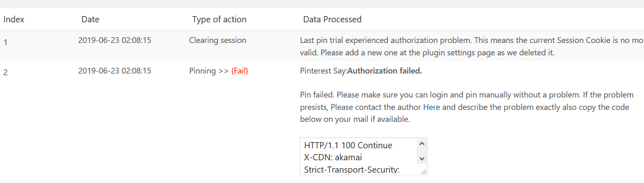Image resolution: width=644 pixels, height=183 pixels.
Task: Click inside the HTTP response code textarea
Action: (364, 156)
